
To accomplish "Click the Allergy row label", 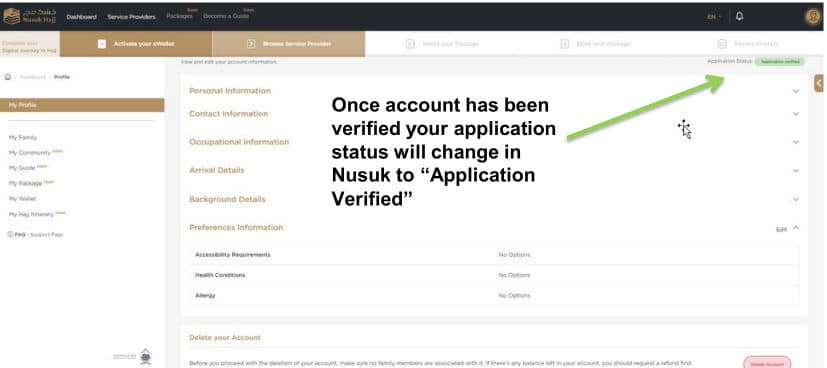I will (x=205, y=295).
